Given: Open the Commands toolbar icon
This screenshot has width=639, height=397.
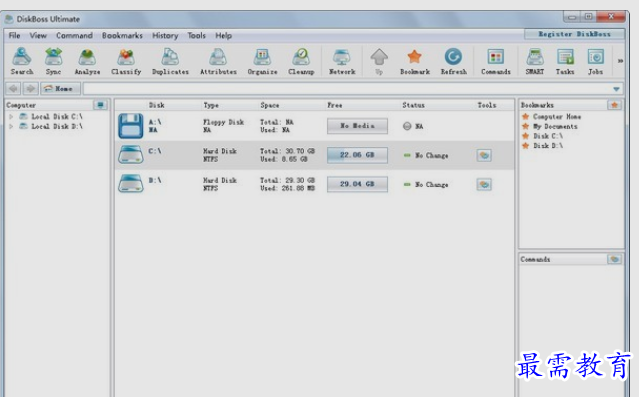Looking at the screenshot, I should click(496, 61).
